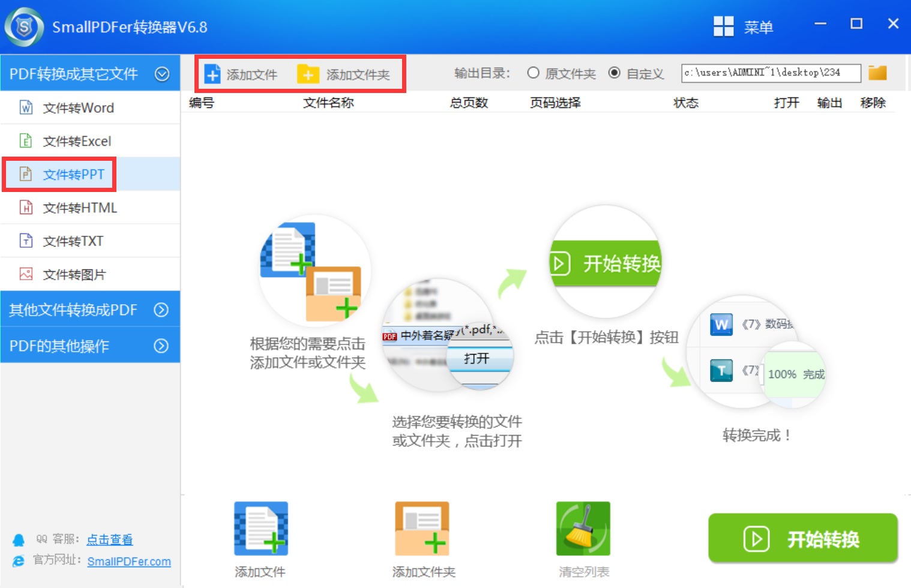Collapse PDF转换成其它文件 section chevron

pos(162,74)
